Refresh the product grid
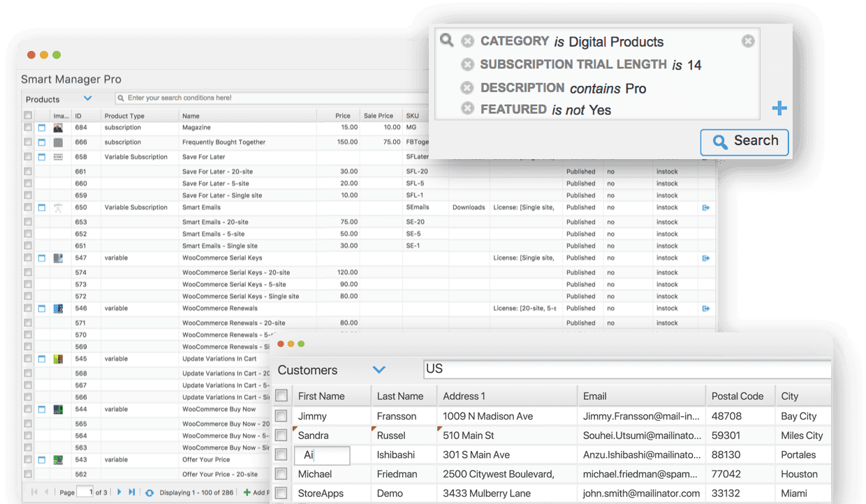This screenshot has width=866, height=504. [150, 492]
